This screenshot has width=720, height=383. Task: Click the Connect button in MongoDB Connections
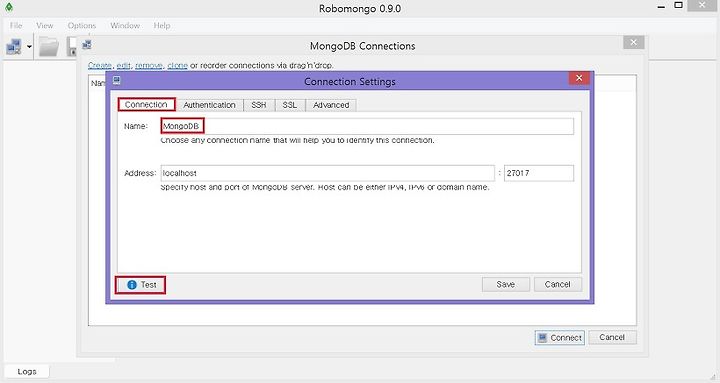560,338
